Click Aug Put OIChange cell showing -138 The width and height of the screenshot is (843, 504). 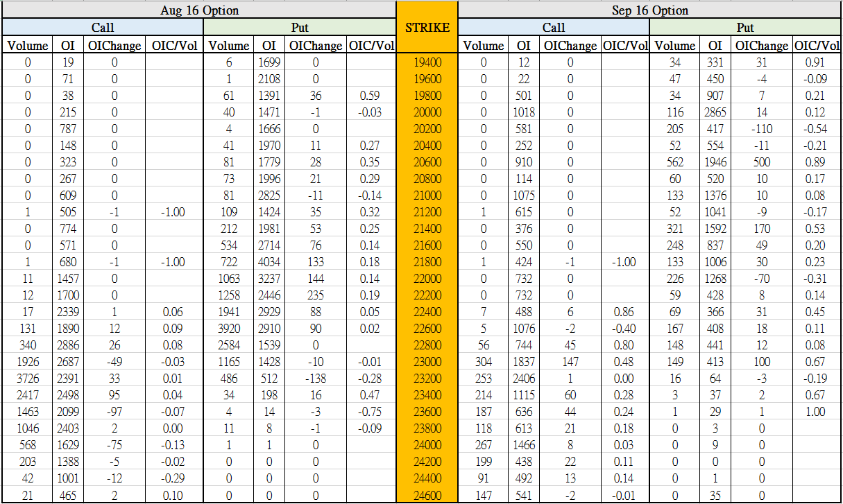pos(315,379)
